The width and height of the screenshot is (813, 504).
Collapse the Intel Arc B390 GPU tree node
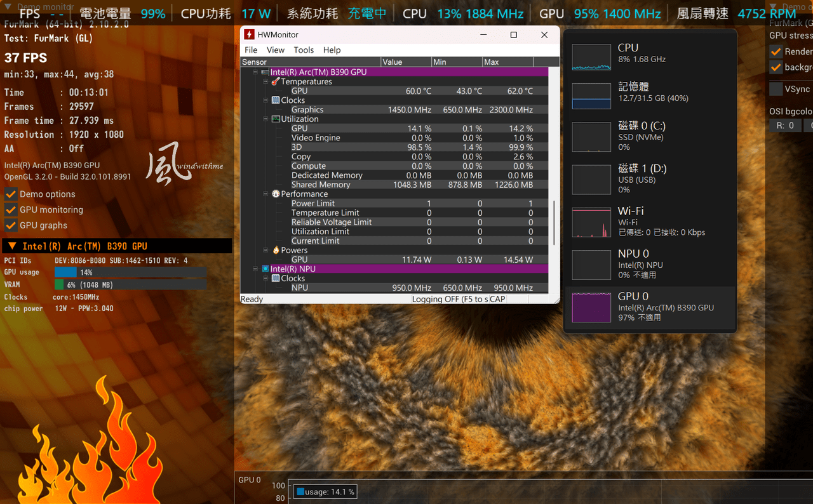pos(255,72)
